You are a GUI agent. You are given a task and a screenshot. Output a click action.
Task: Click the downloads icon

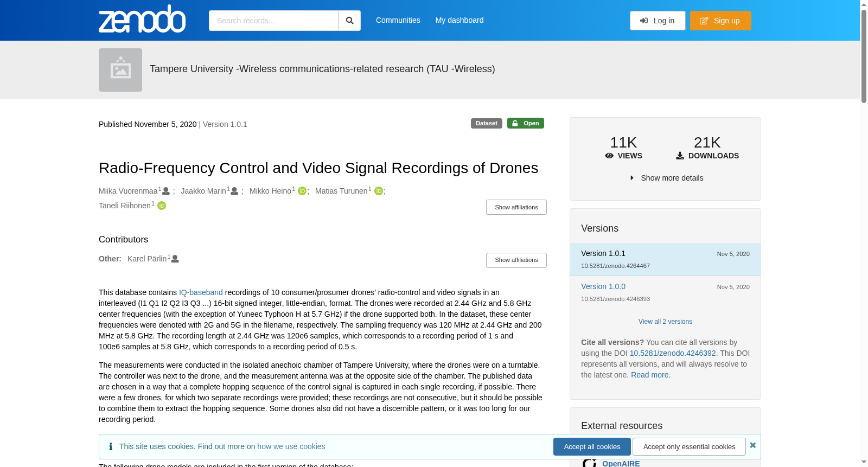(680, 156)
